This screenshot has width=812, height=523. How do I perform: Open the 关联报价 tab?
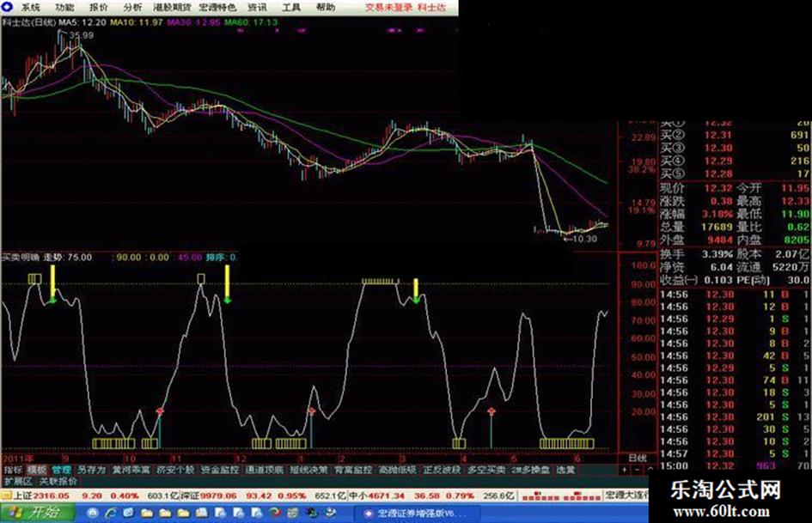(58, 481)
